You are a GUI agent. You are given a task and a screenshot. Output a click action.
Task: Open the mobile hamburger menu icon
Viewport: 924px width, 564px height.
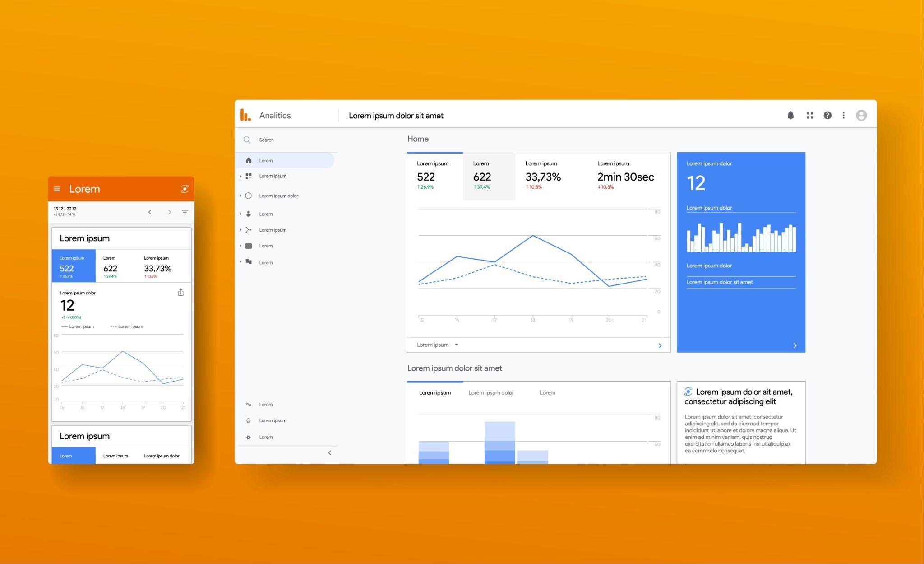pos(57,189)
